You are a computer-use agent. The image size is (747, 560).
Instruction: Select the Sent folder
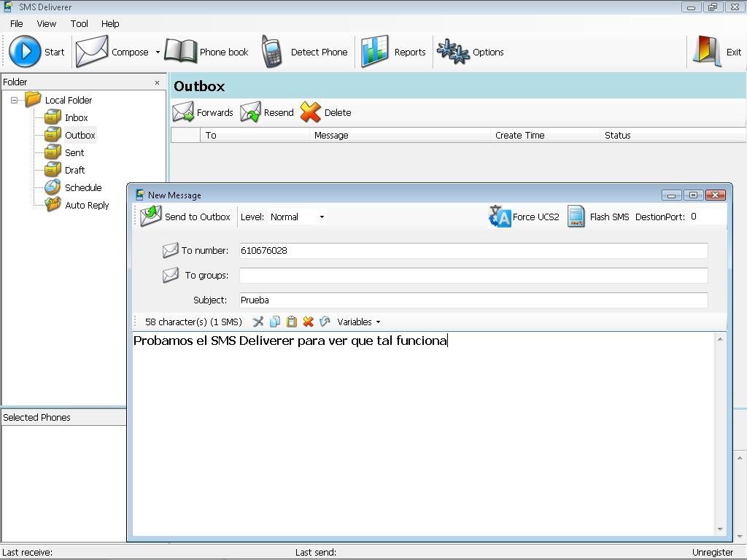pos(64,152)
